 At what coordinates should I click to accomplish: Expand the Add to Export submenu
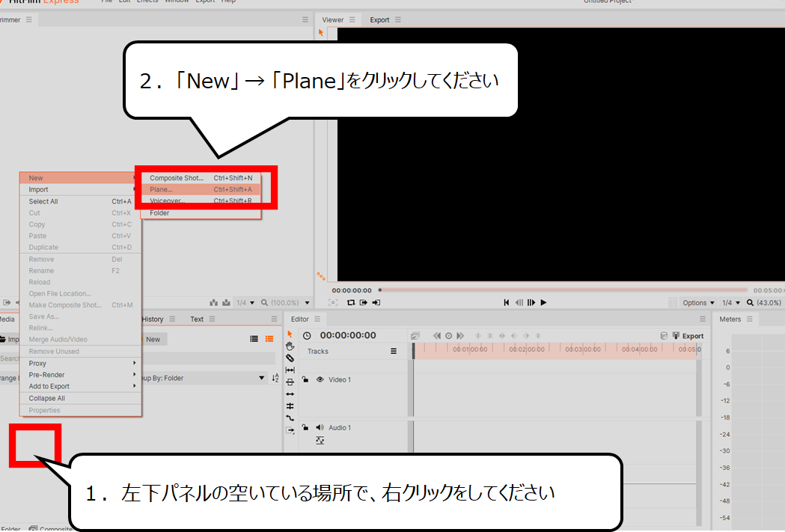click(81, 386)
